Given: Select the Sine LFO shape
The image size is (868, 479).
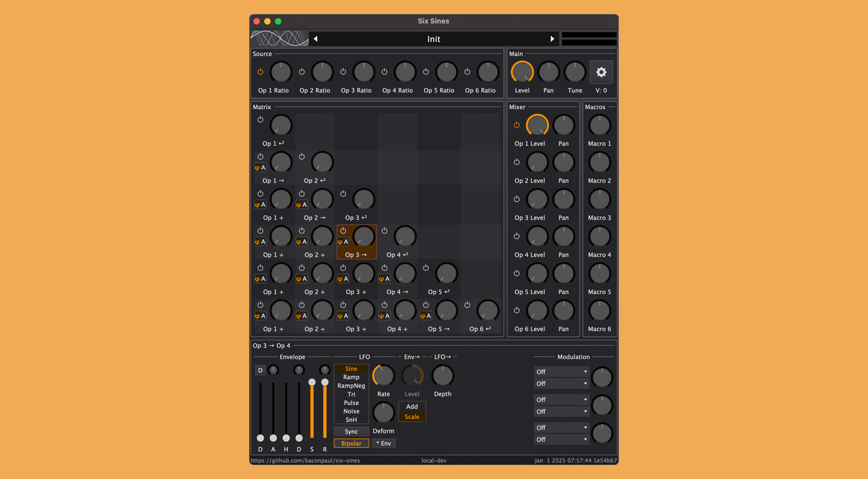Looking at the screenshot, I should 351,369.
